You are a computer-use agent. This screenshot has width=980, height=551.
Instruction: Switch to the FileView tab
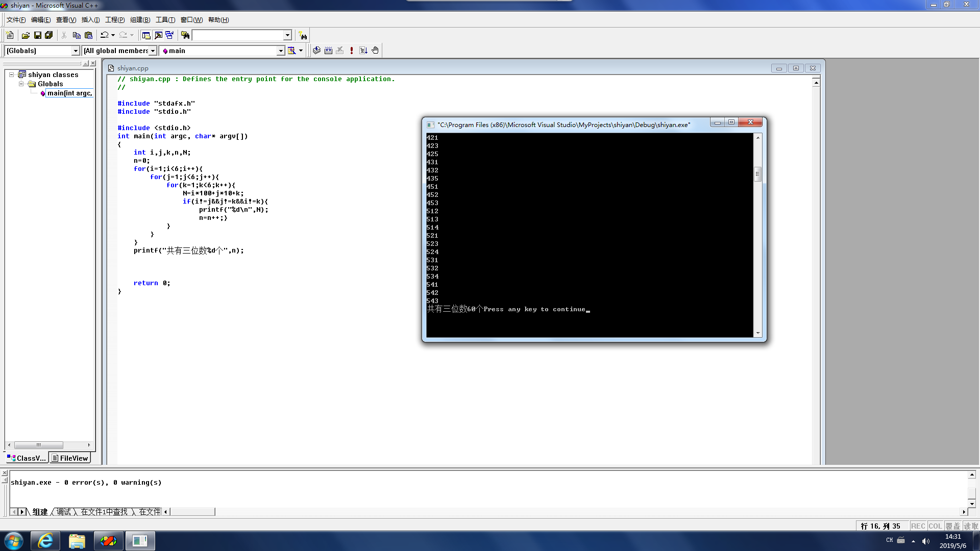click(70, 458)
